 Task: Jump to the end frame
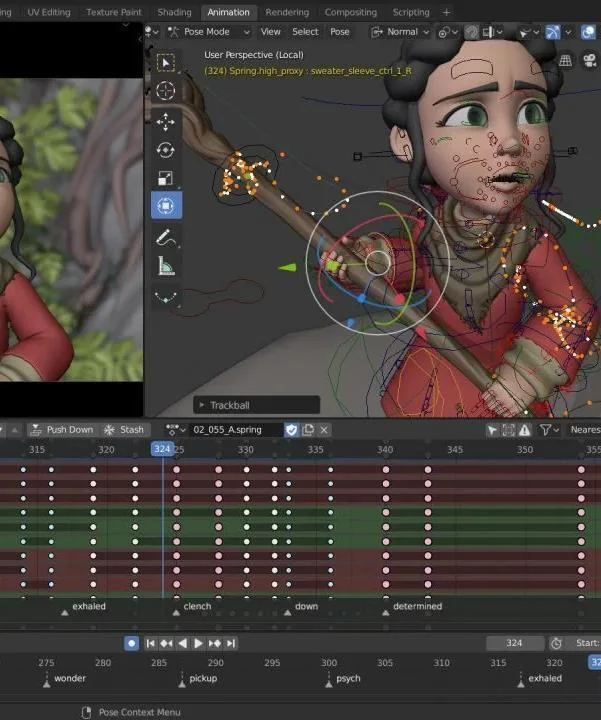click(231, 643)
